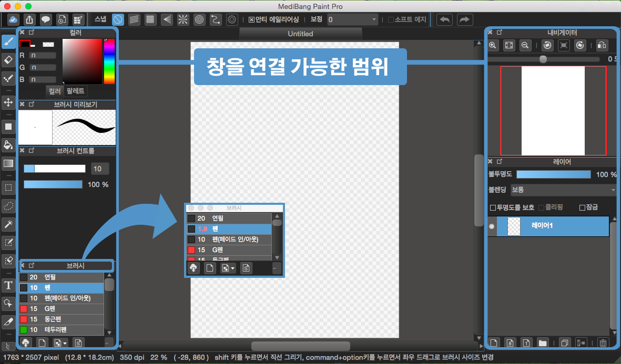Check the layer lock checkbox

[x=582, y=207]
